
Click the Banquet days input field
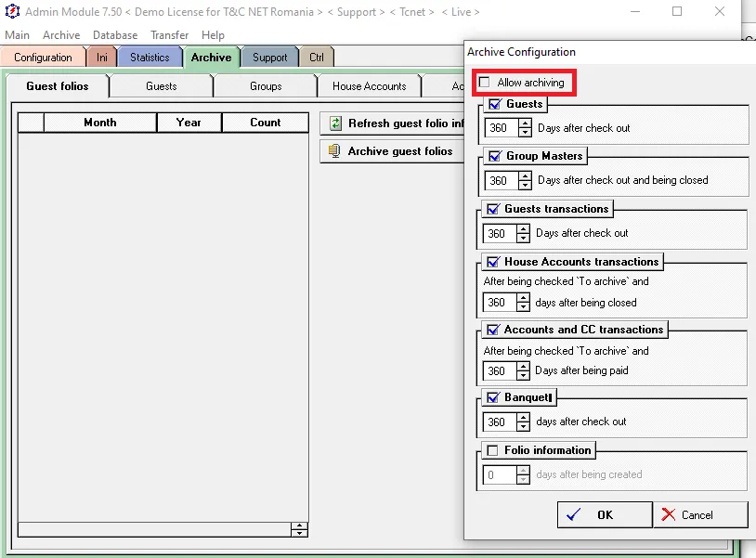pos(500,422)
